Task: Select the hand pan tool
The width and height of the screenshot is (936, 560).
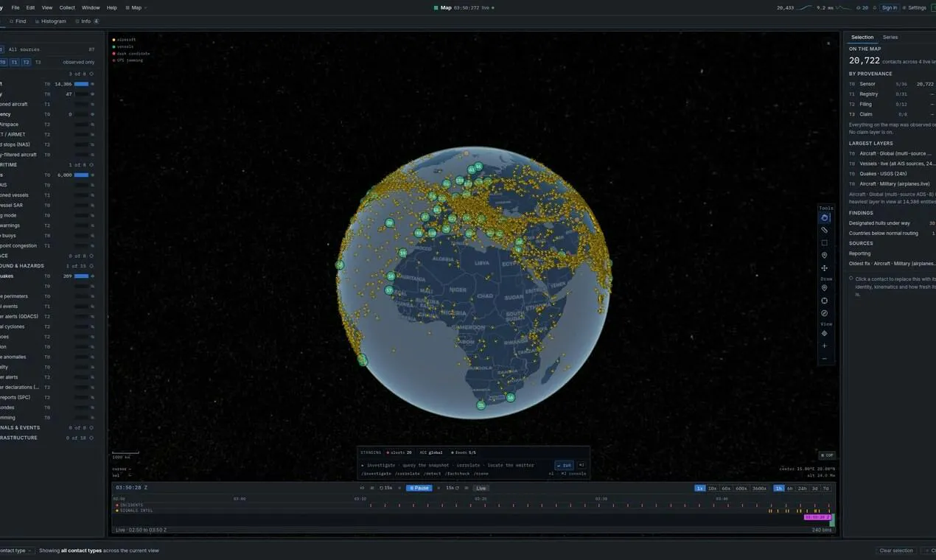Action: (x=825, y=217)
